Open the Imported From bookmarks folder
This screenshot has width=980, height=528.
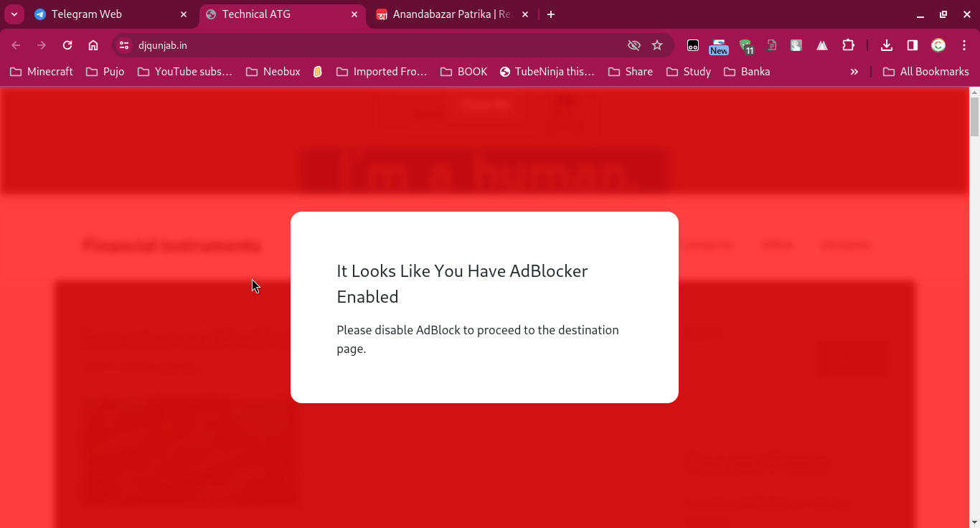(x=382, y=72)
